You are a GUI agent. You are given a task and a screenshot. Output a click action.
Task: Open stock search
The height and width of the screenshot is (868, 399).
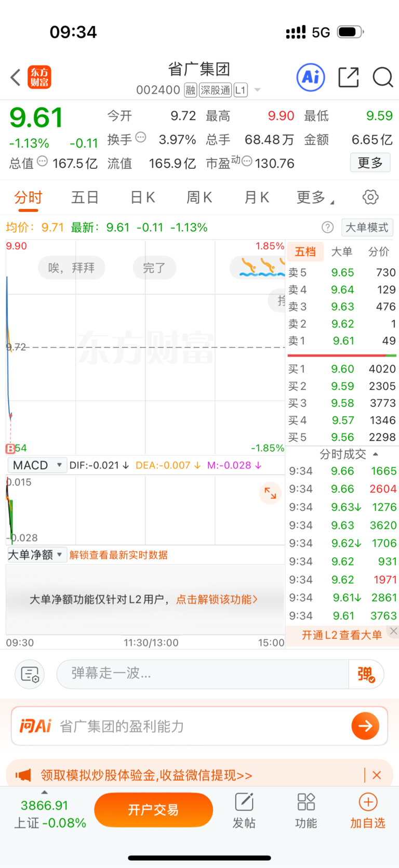tap(383, 77)
